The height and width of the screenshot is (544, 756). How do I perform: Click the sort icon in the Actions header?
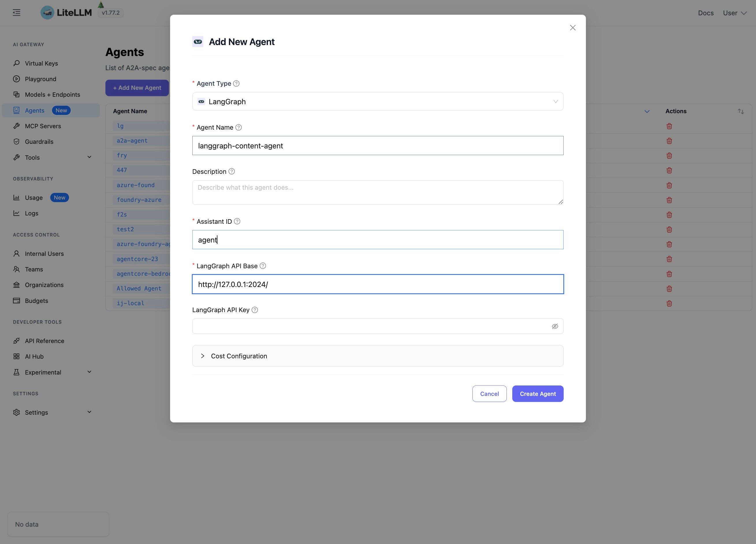pos(740,111)
